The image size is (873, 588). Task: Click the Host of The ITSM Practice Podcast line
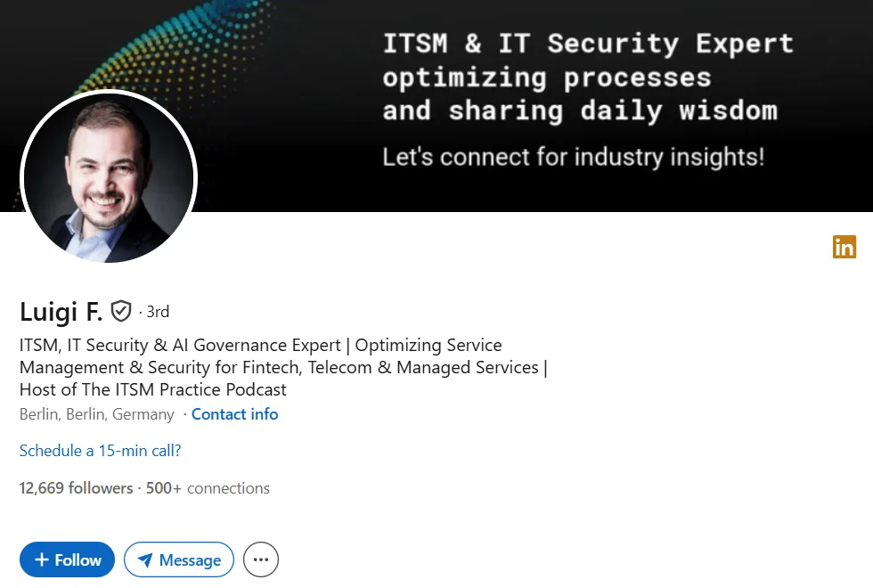point(153,390)
